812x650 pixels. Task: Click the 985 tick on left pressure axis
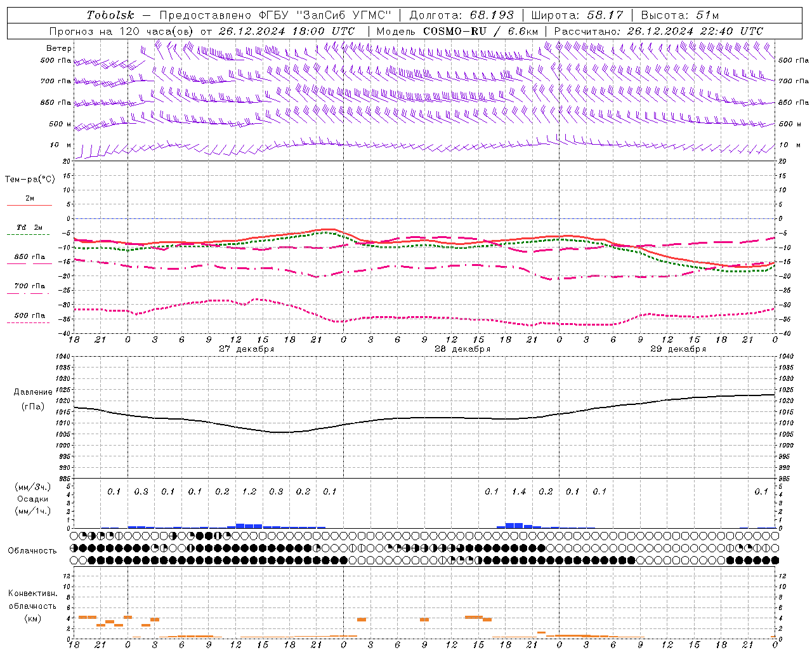coord(65,479)
